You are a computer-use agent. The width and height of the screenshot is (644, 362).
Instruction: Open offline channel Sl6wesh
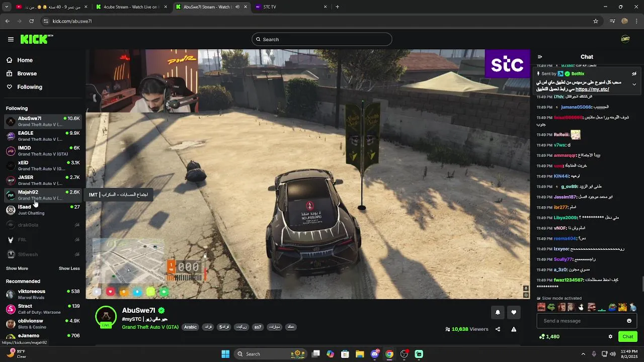[43, 254]
